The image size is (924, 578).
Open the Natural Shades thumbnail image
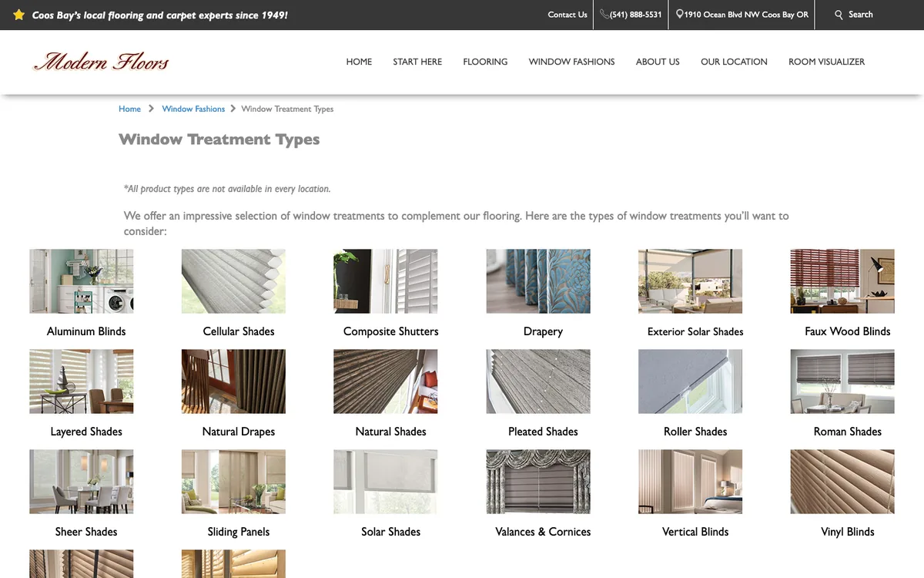tap(385, 381)
